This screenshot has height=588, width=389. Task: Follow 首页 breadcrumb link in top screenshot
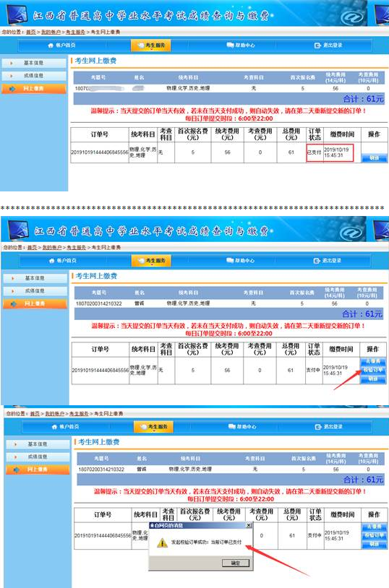pos(31,33)
